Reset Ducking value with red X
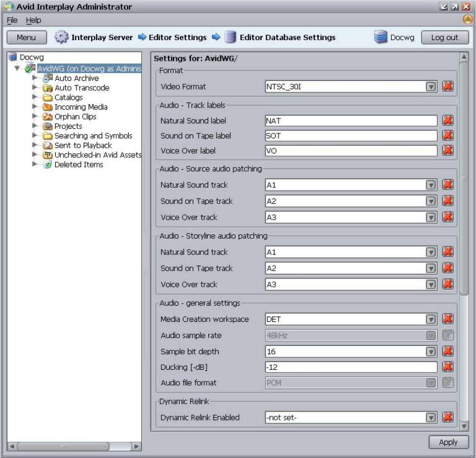This screenshot has width=476, height=458. (448, 367)
